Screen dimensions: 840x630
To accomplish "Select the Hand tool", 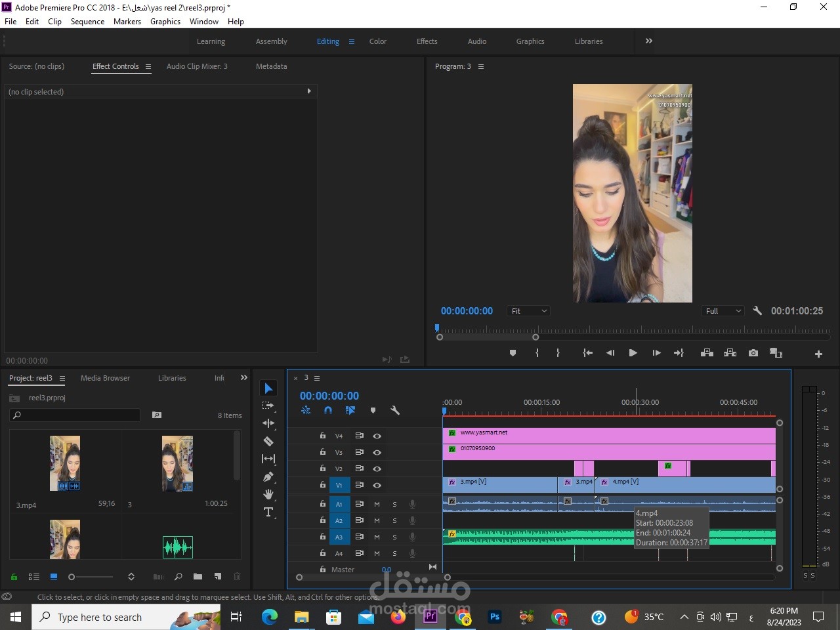I will (x=268, y=494).
